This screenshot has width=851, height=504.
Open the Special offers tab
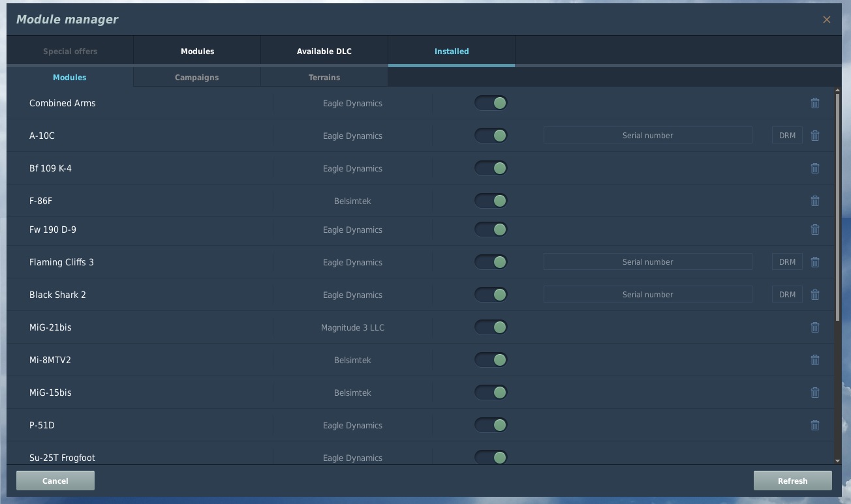pos(70,51)
